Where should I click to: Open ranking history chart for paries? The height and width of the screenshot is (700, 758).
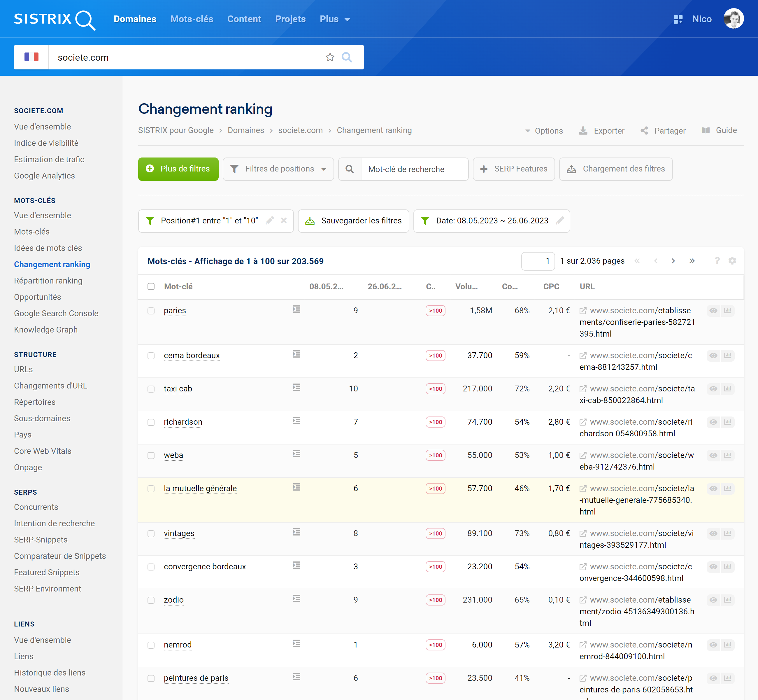click(728, 310)
